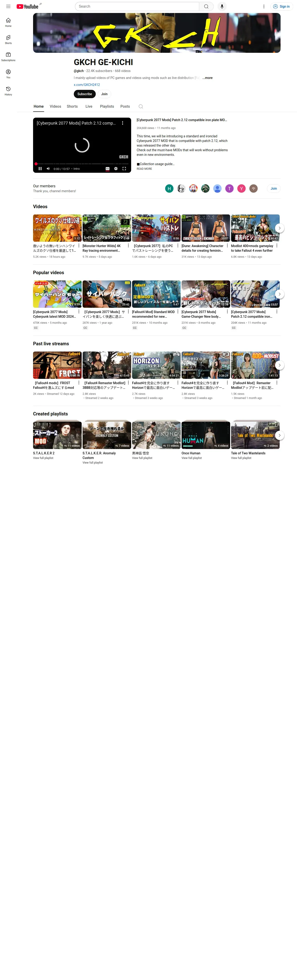The image size is (297, 980).
Task: Open the Monster Hunter Wilds 10 picks thumbnail
Action: [57, 228]
